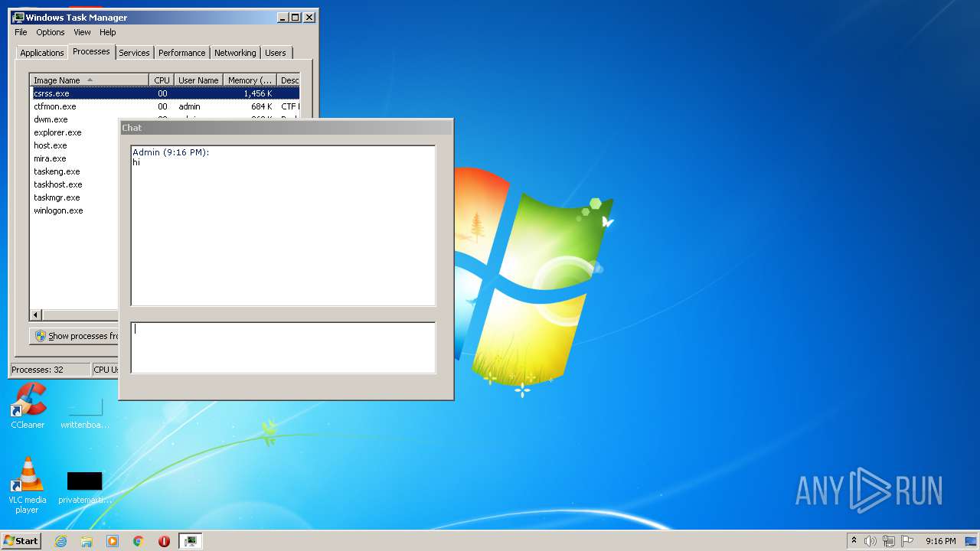Open Opera browser taskbar icon
980x551 pixels.
point(164,541)
